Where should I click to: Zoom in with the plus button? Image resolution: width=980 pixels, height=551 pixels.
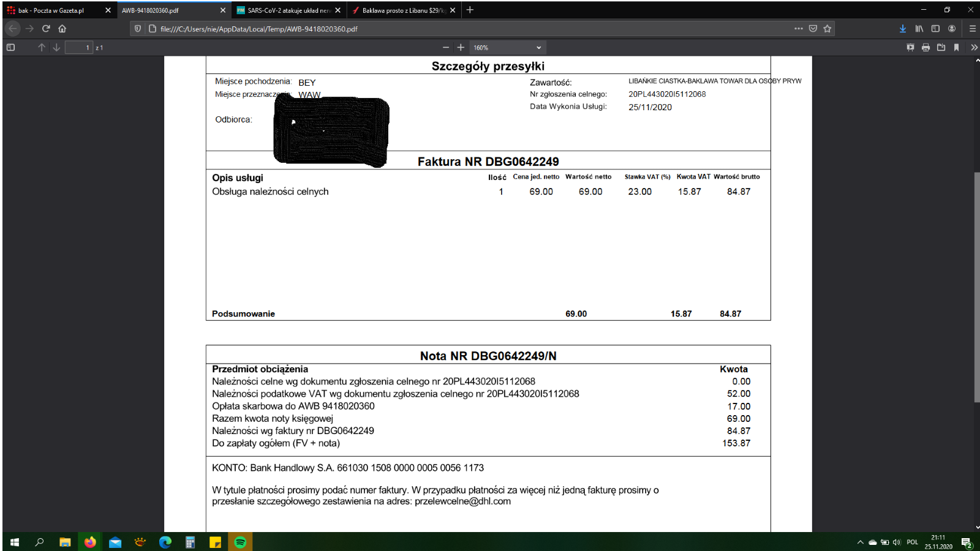click(461, 47)
